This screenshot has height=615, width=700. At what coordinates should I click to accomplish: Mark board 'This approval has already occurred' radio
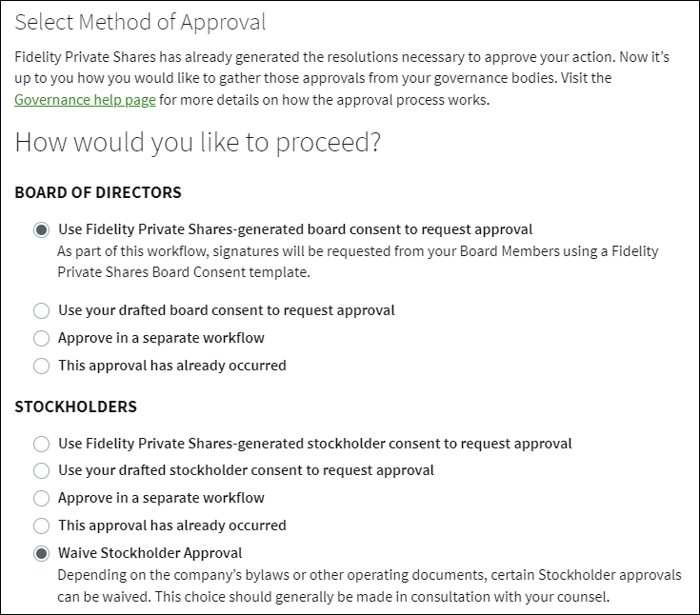(x=41, y=366)
